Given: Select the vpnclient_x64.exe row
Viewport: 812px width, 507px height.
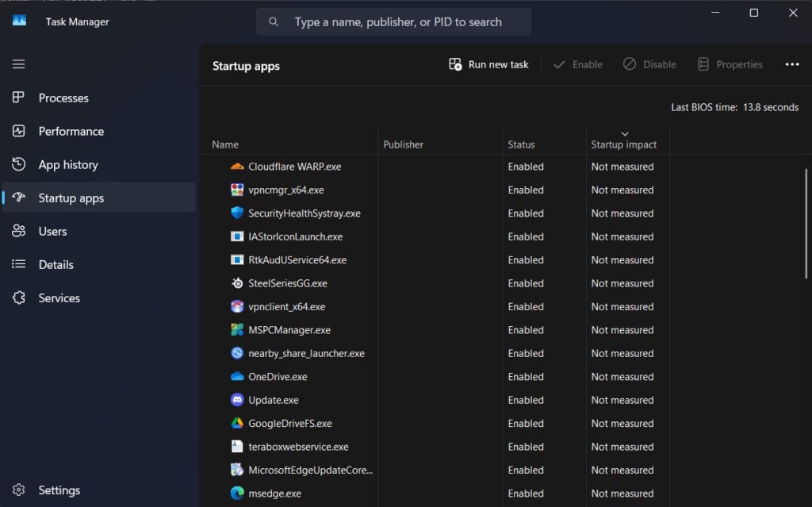Looking at the screenshot, I should (x=286, y=307).
